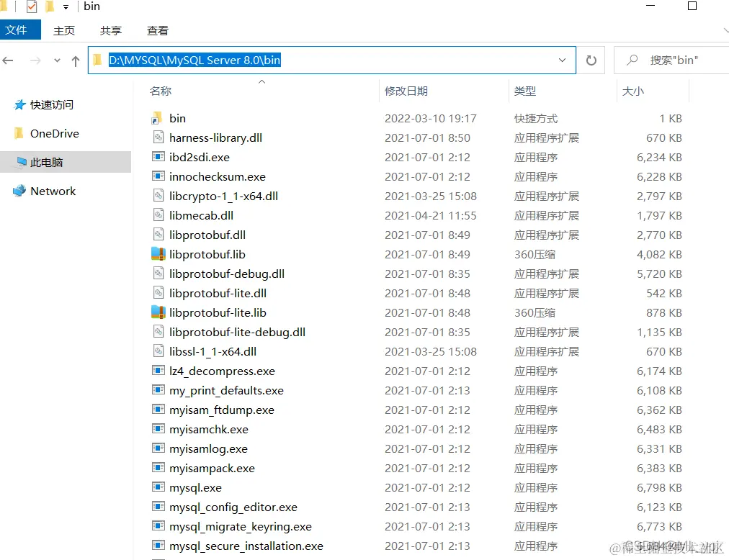Click the 360压缩 type for libprotobuf.lib
The height and width of the screenshot is (560, 729).
click(535, 255)
